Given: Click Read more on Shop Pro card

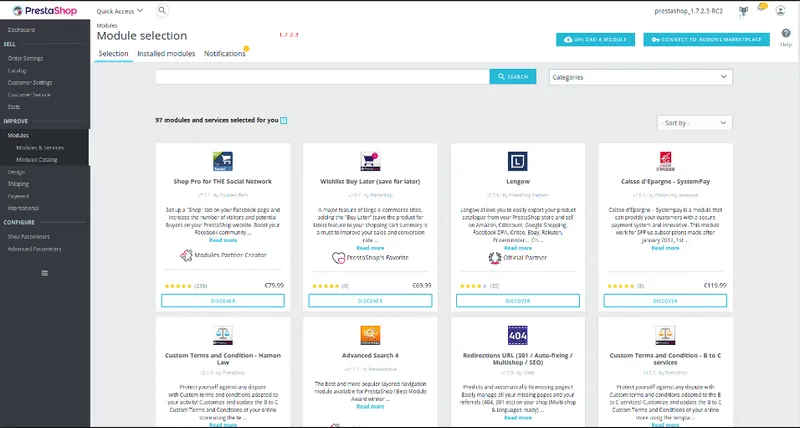Looking at the screenshot, I should [x=223, y=240].
